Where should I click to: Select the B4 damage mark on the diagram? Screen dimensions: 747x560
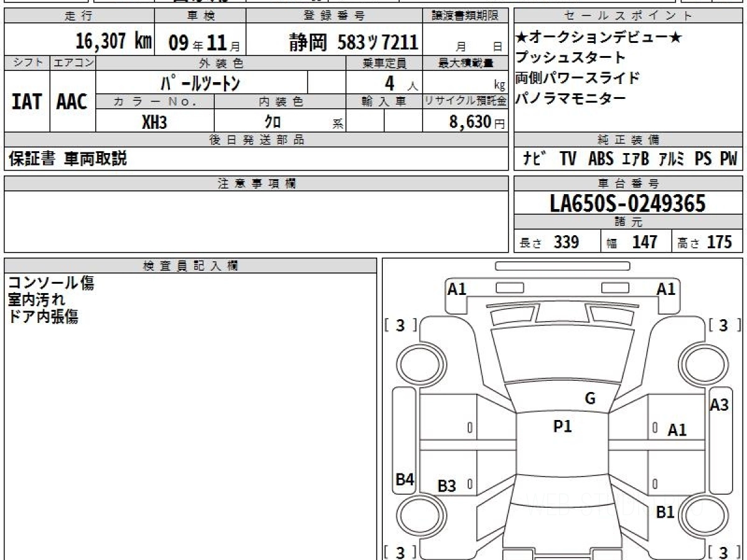point(405,479)
